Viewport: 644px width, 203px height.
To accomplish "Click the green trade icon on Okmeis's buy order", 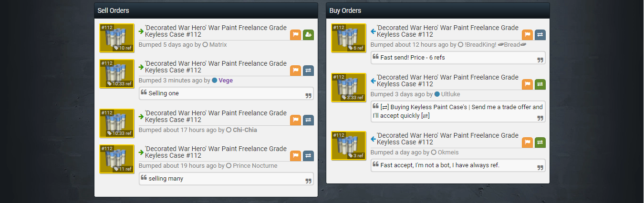I will 540,142.
